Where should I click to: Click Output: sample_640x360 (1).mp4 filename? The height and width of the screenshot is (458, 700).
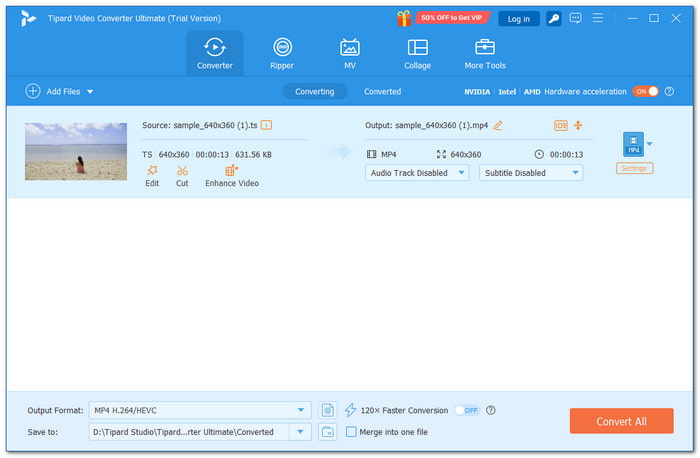(x=426, y=125)
